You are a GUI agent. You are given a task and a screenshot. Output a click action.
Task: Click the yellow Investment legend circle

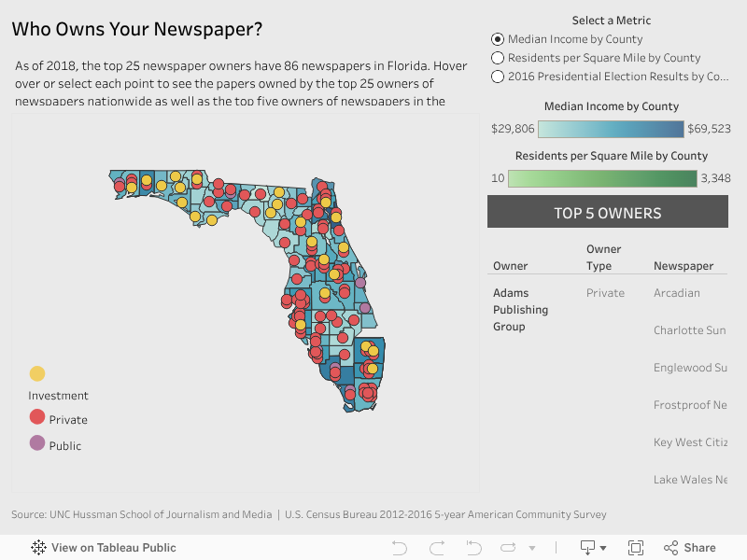tap(37, 374)
